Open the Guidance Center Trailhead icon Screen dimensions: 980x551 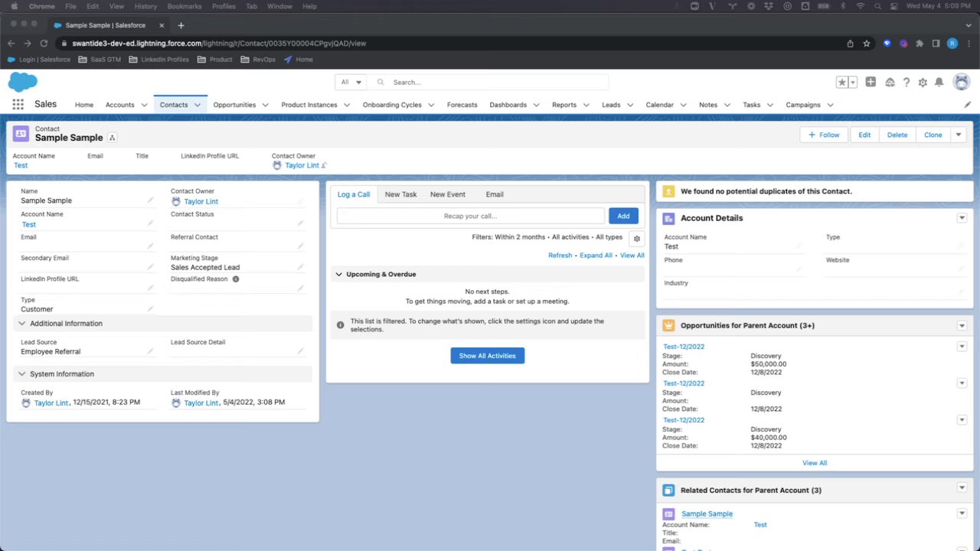[x=890, y=82]
